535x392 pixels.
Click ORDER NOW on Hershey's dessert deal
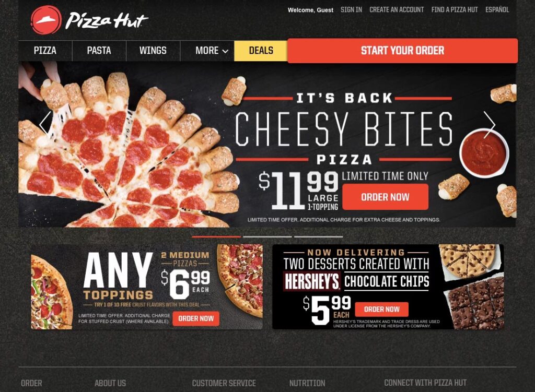381,309
